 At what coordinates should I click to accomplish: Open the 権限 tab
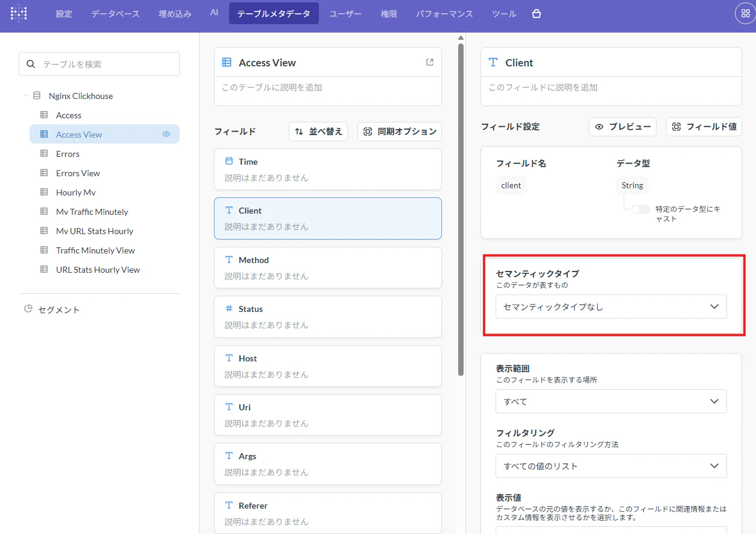click(389, 13)
